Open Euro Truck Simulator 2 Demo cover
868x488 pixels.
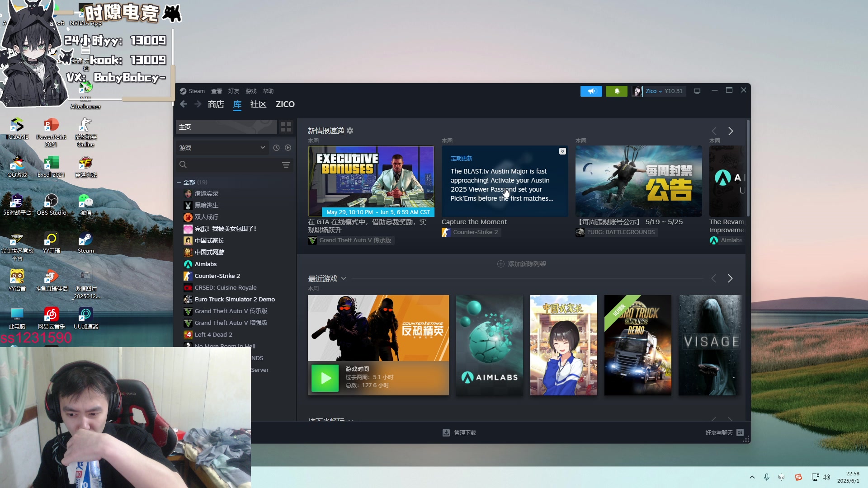click(637, 345)
